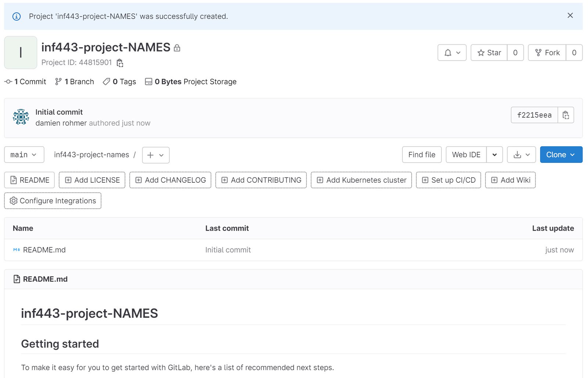The height and width of the screenshot is (378, 588).
Task: Open the README.md file link
Action: (x=44, y=250)
